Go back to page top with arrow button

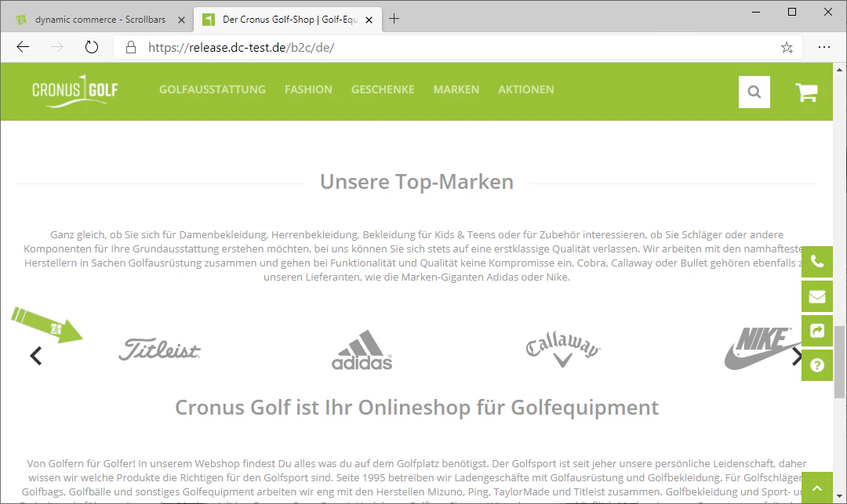pyautogui.click(x=816, y=488)
